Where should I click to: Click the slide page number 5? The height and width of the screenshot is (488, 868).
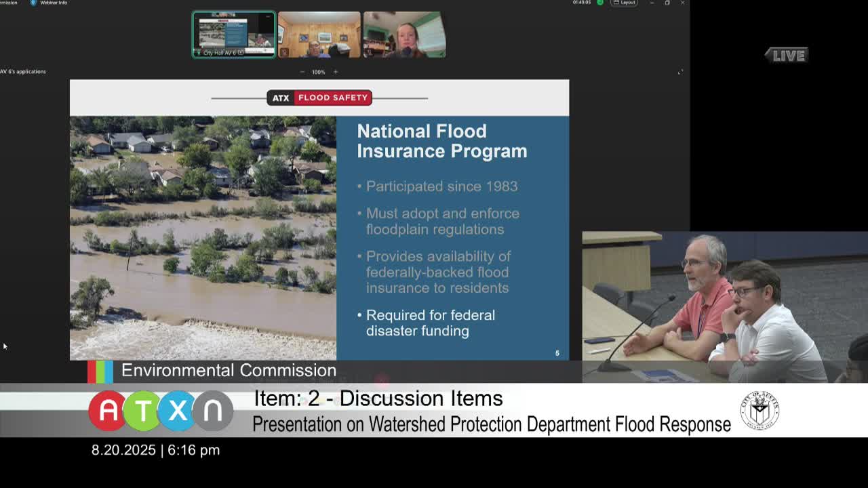click(x=557, y=353)
